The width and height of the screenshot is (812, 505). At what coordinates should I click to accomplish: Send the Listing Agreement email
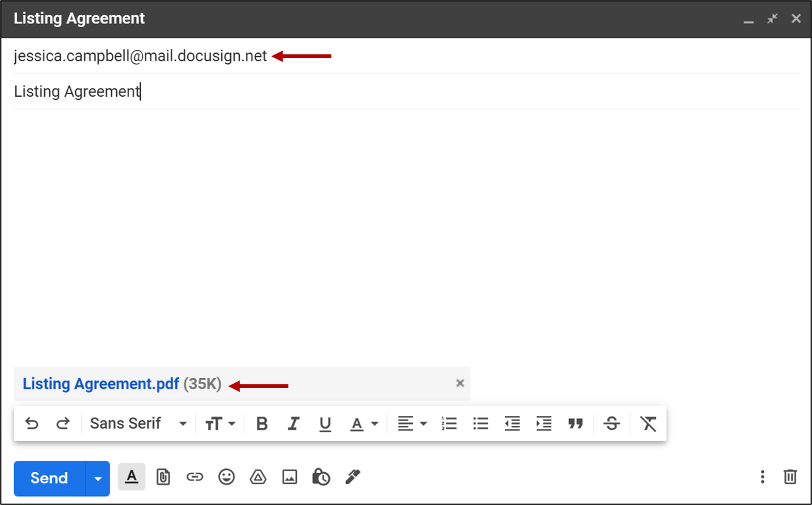pos(47,478)
